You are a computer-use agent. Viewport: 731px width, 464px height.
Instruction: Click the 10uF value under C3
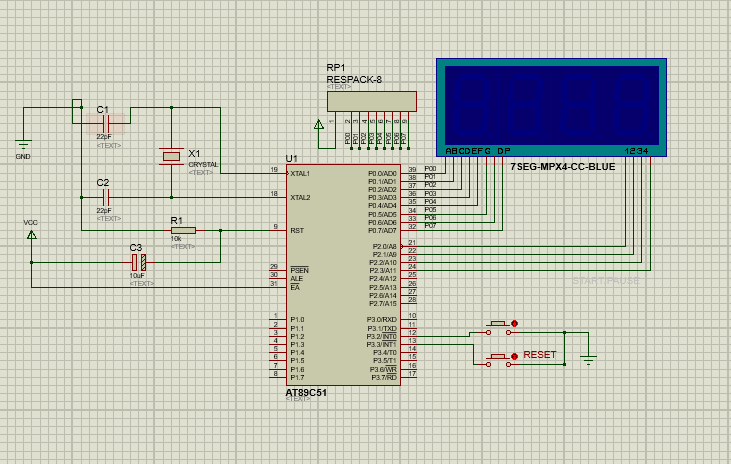pyautogui.click(x=137, y=276)
